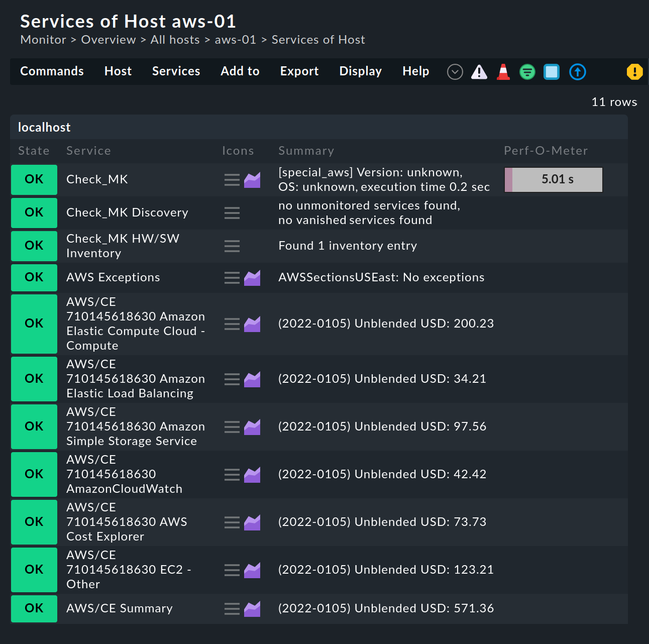Click the schedule downtime traffic cone icon

tap(503, 72)
